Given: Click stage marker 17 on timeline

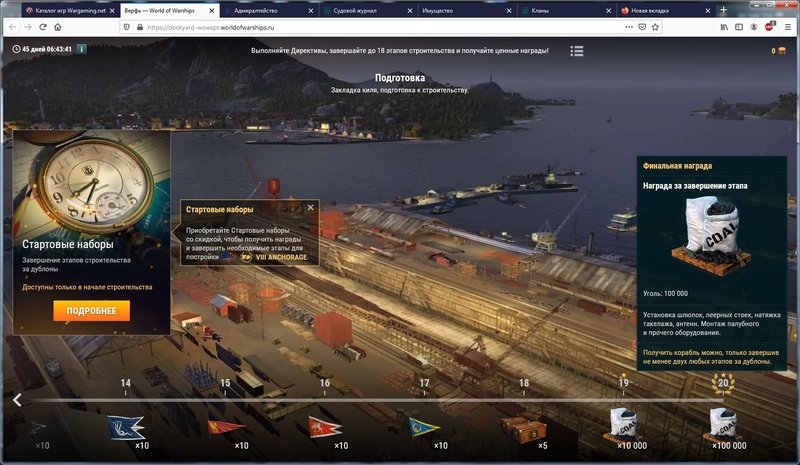Looking at the screenshot, I should [x=424, y=383].
